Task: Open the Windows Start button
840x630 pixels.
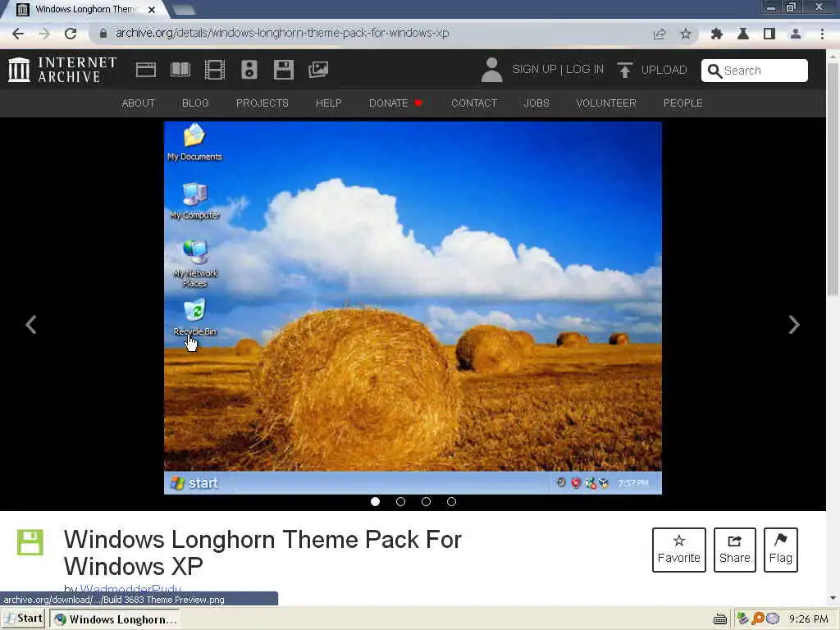Action: [x=23, y=619]
